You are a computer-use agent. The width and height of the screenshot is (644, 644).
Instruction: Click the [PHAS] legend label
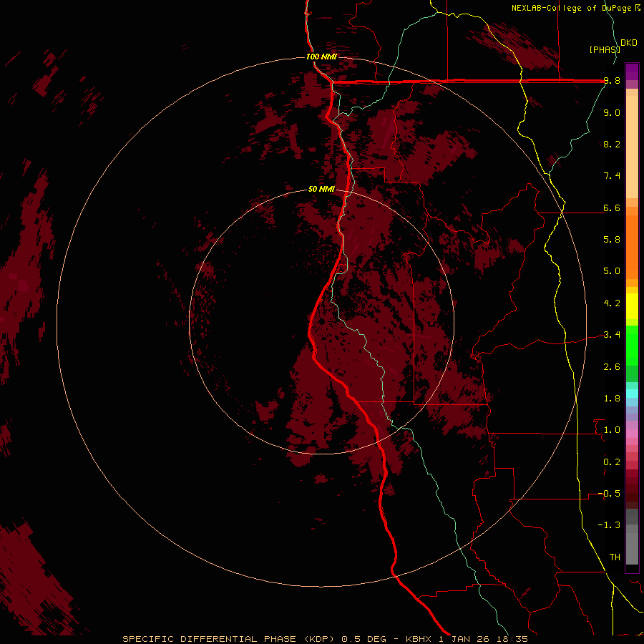(605, 49)
